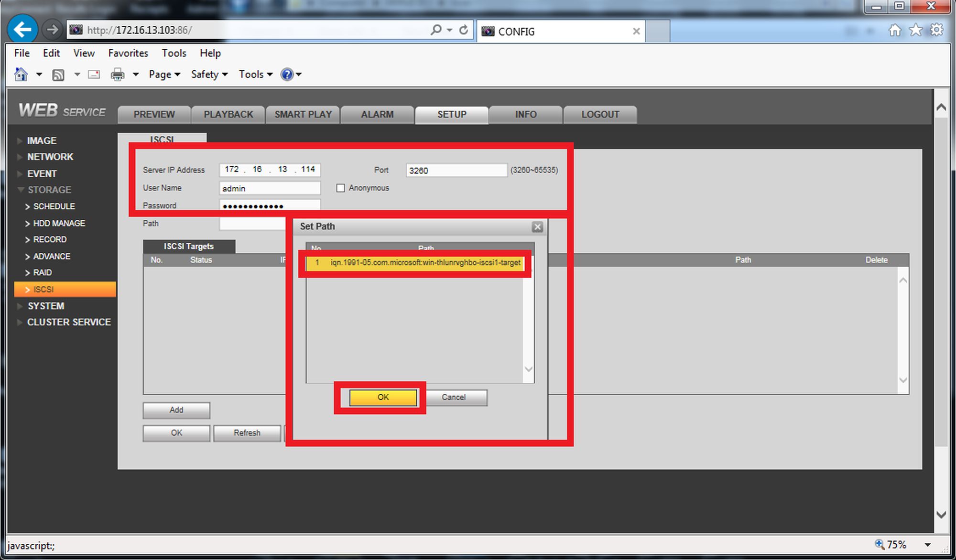Open the Favorites menu

(128, 53)
